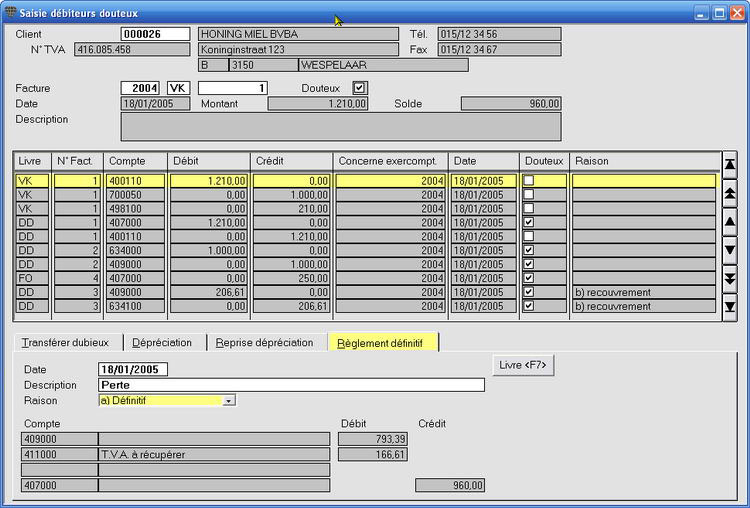Click the Solde field showing 960,00
Screen dimensions: 750x508
511,104
